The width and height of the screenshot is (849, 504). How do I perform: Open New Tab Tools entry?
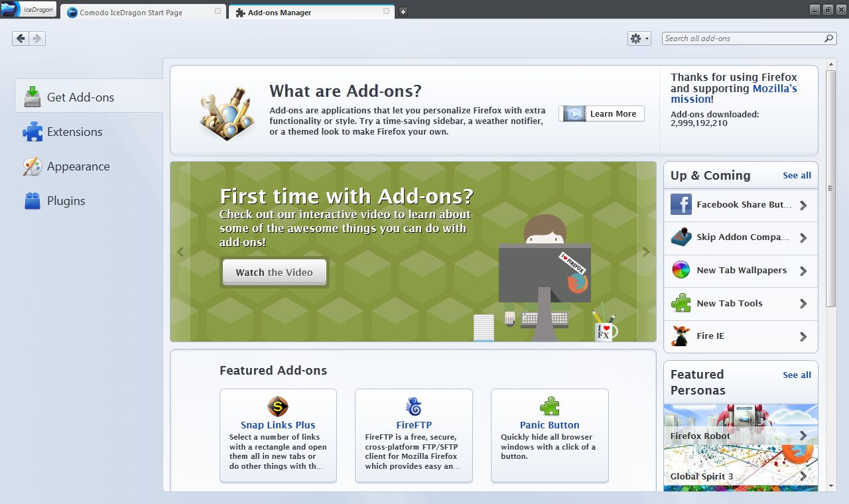(741, 304)
